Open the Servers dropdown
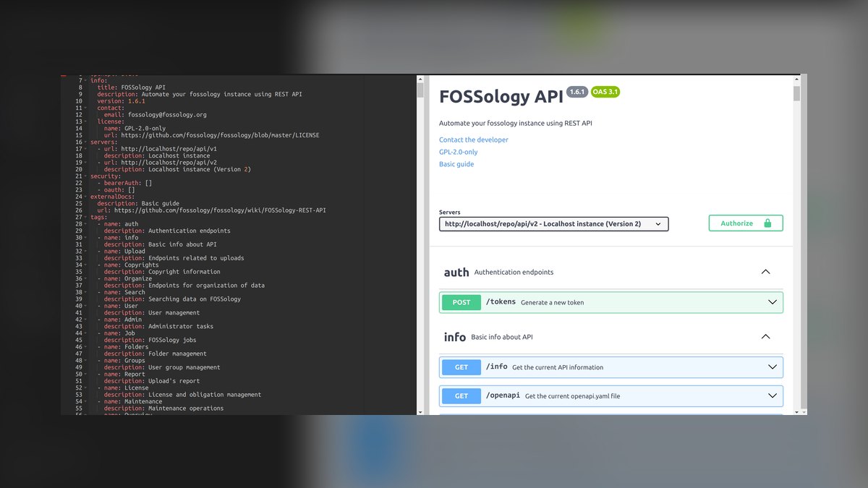This screenshot has width=868, height=488. [x=553, y=224]
